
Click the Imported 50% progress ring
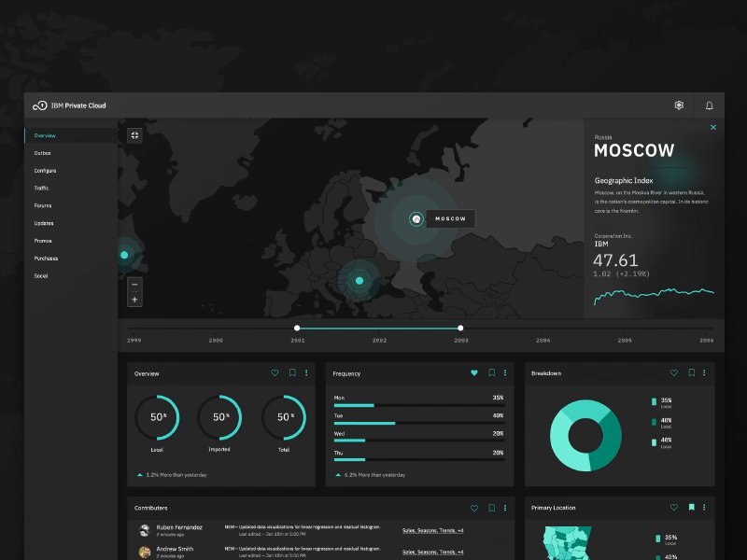tap(219, 417)
